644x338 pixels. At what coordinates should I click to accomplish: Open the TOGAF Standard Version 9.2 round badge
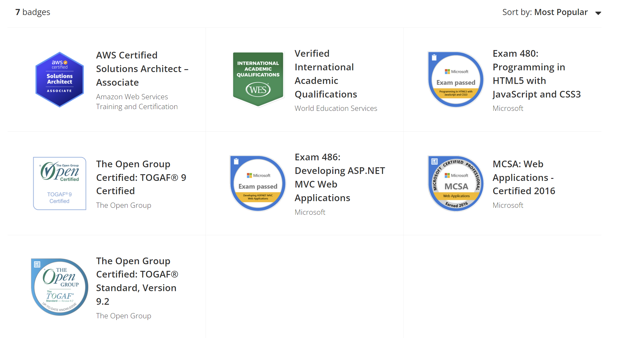(60, 287)
